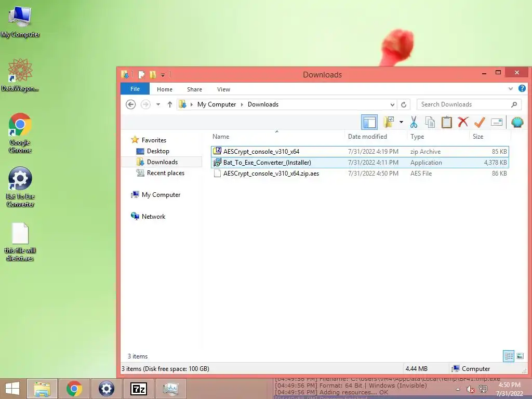Image resolution: width=532 pixels, height=399 pixels.
Task: Click the network tray icon
Action: tap(483, 389)
